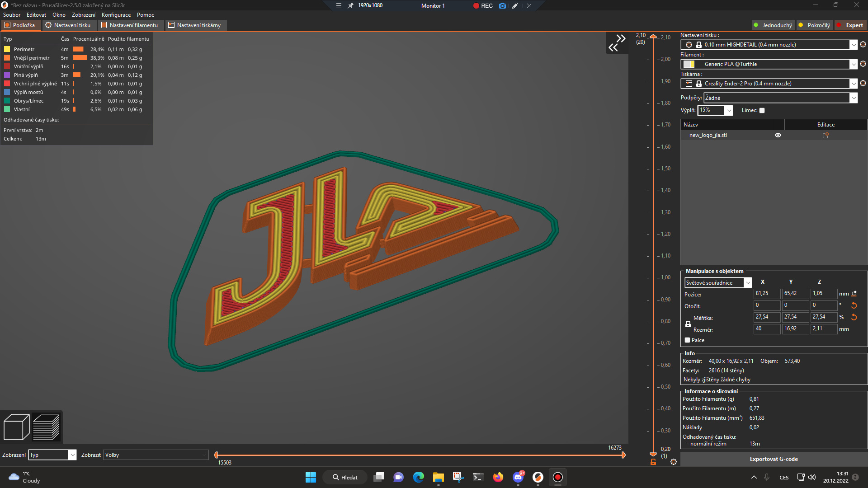Enable the Límec checkbox
The height and width of the screenshot is (488, 868).
[x=761, y=110]
